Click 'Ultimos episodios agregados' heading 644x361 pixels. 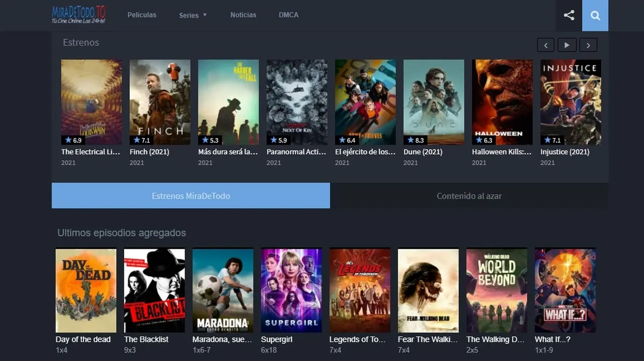click(122, 233)
